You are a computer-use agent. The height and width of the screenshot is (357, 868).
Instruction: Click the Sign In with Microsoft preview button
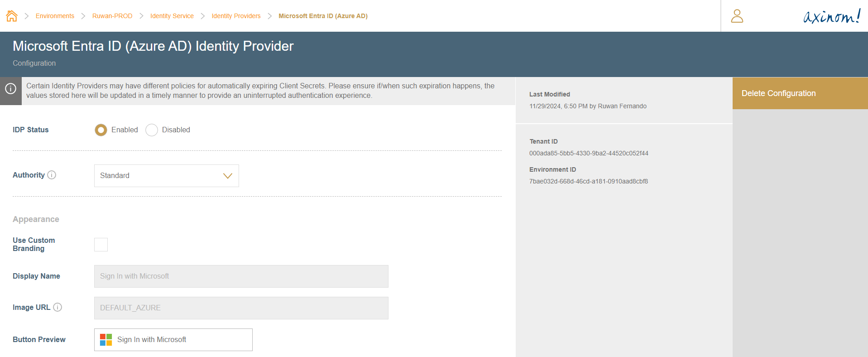point(173,340)
